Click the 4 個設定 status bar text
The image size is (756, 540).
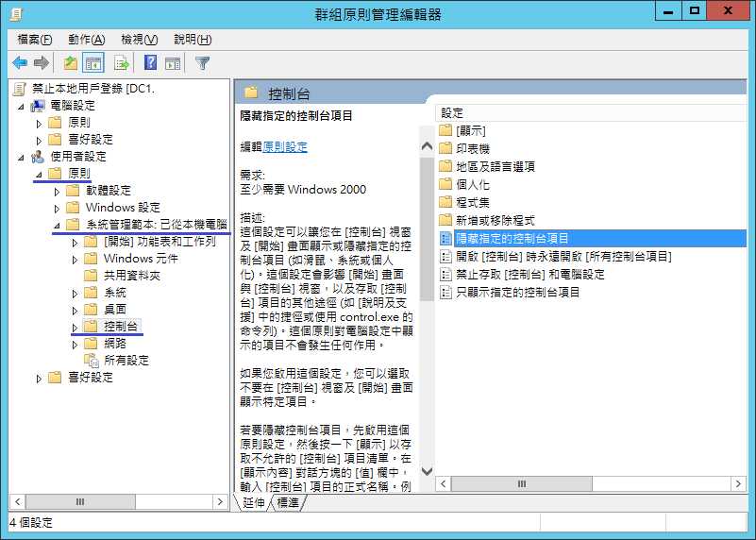point(31,523)
